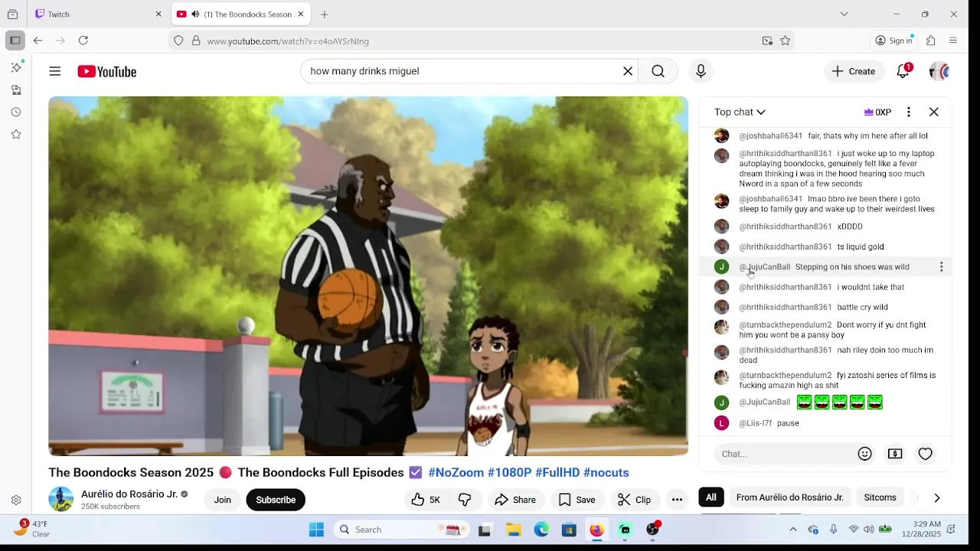
Task: Start voice search with microphone icon
Action: 701,71
